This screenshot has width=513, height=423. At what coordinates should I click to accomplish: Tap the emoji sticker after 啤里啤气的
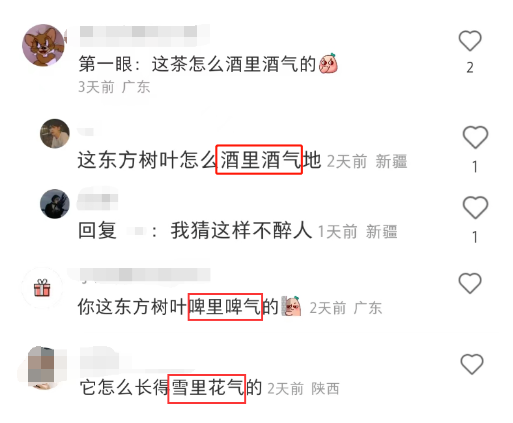tap(291, 306)
